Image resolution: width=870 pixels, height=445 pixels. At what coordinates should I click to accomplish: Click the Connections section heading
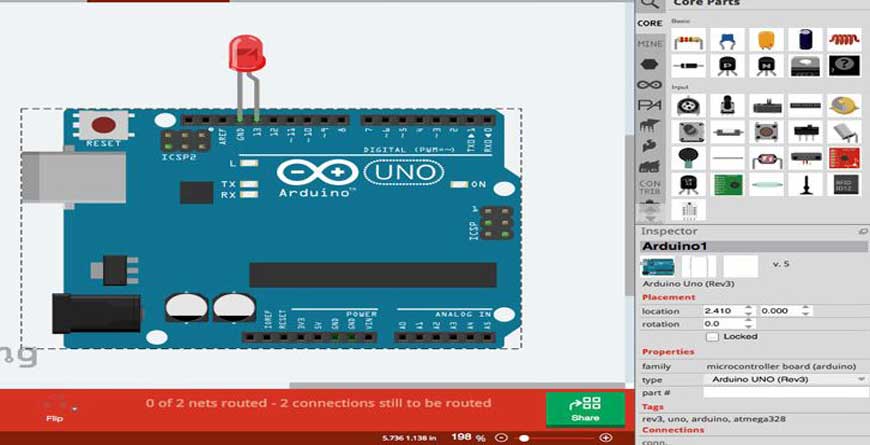[x=672, y=430]
